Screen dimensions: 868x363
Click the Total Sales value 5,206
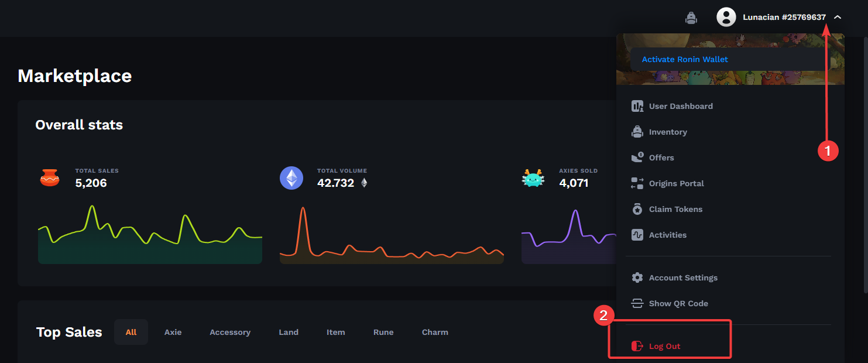[x=91, y=183]
